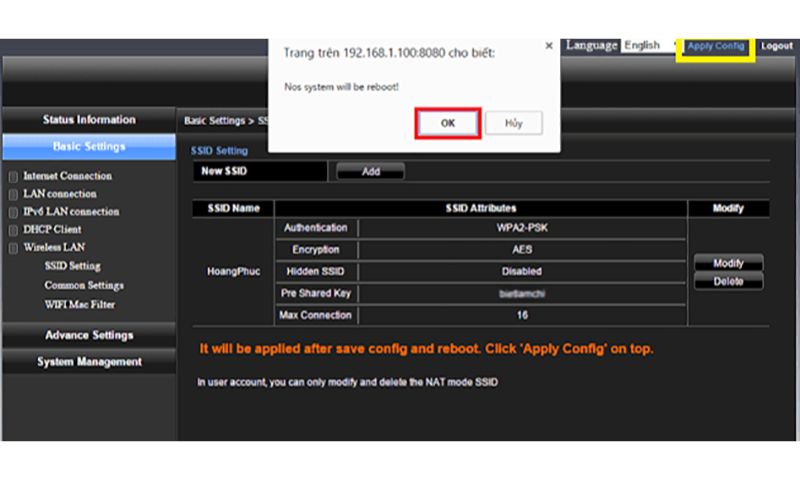
Task: Close the reboot alert with X
Action: coord(548,46)
